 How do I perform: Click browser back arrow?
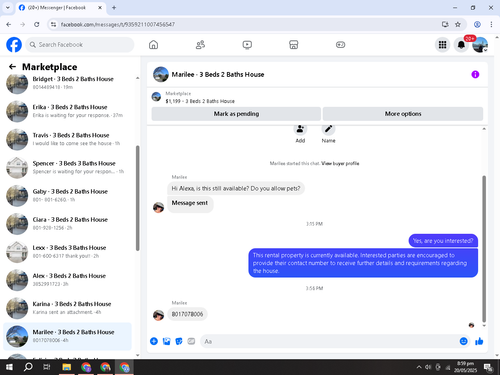(9, 24)
